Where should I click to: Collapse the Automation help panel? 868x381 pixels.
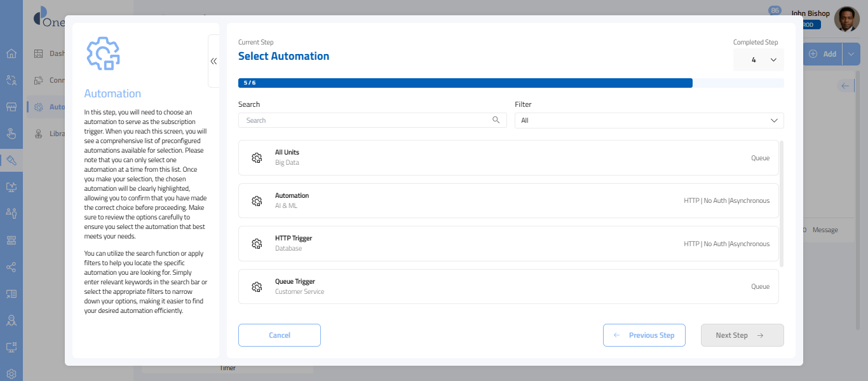(x=214, y=61)
